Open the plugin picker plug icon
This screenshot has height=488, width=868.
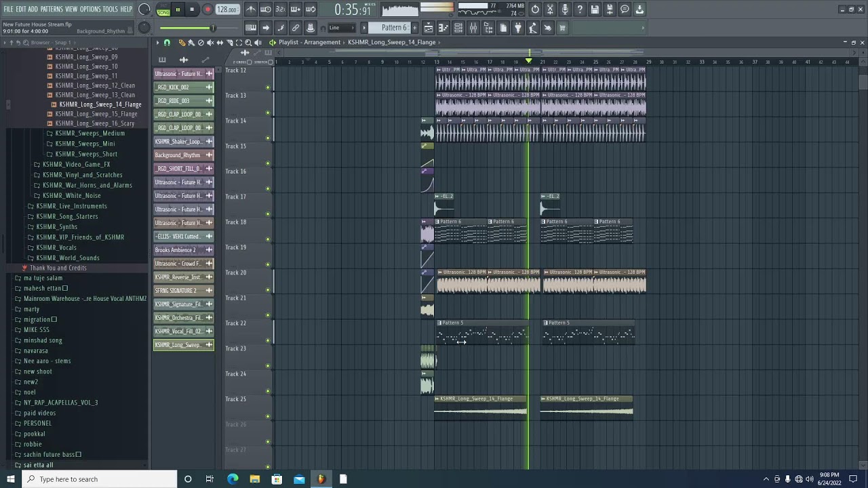pyautogui.click(x=517, y=28)
